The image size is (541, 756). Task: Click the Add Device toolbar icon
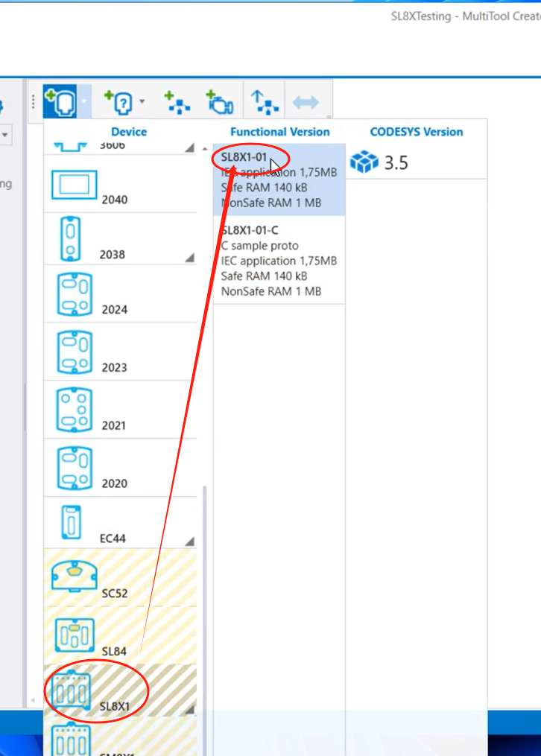coord(59,101)
